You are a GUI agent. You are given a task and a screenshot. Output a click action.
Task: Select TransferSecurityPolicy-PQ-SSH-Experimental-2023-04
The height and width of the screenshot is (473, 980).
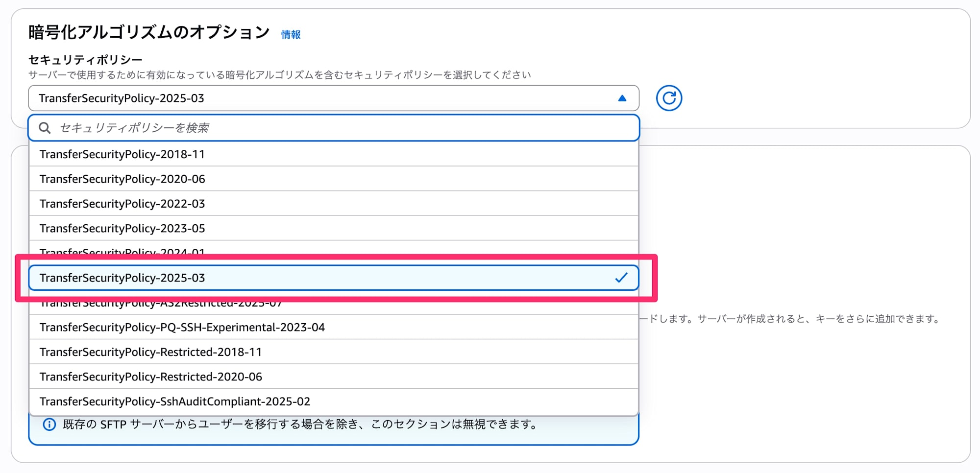334,327
